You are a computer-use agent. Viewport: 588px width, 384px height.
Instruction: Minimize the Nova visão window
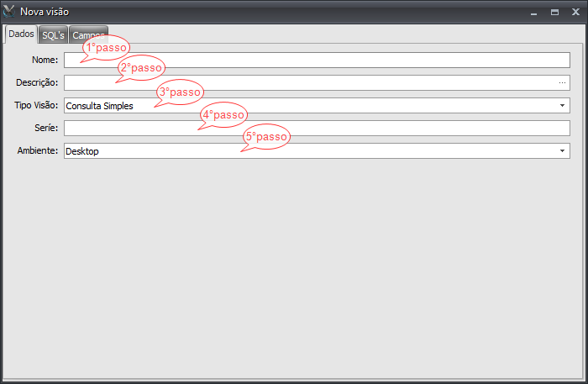[x=534, y=13]
